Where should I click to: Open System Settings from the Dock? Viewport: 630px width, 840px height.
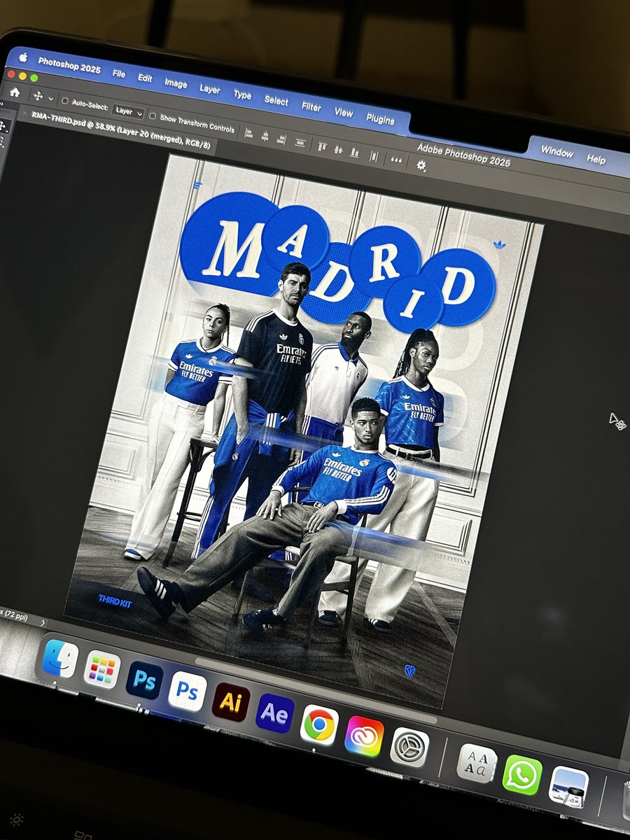click(x=409, y=747)
